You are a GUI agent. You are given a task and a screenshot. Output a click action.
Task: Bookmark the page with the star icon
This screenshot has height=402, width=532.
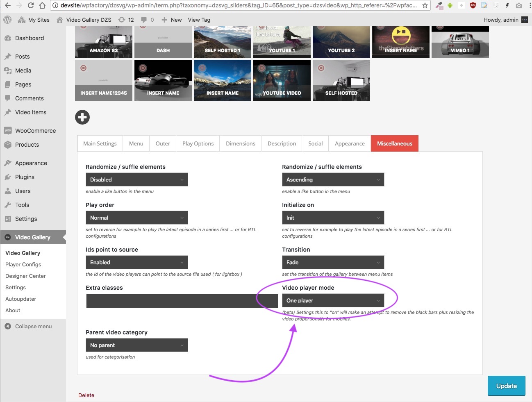(x=425, y=5)
